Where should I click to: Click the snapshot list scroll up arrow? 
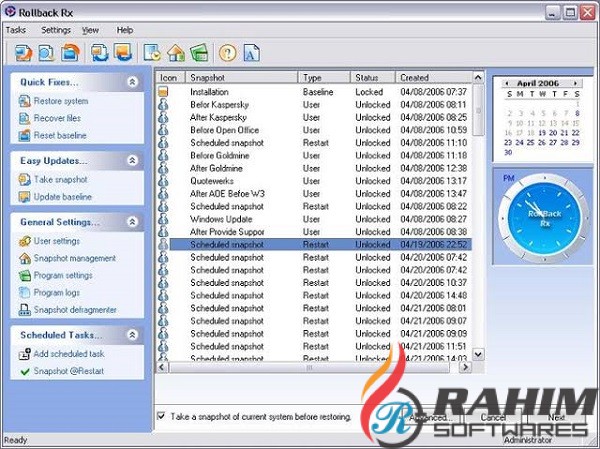point(478,78)
